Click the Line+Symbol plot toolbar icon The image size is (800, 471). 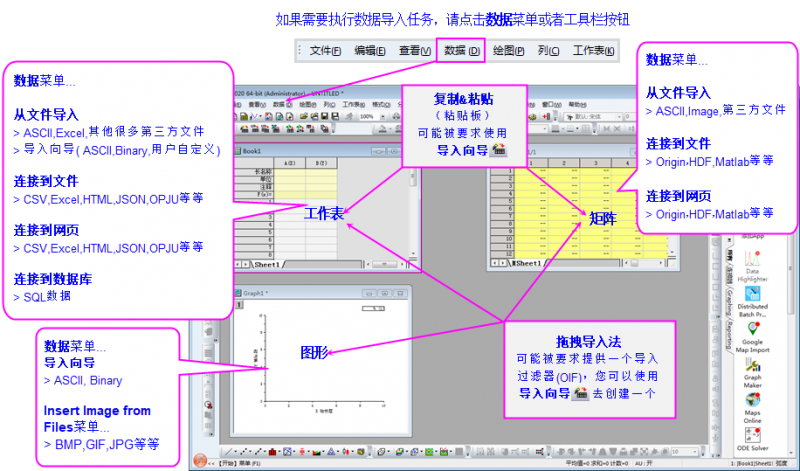pos(258,452)
